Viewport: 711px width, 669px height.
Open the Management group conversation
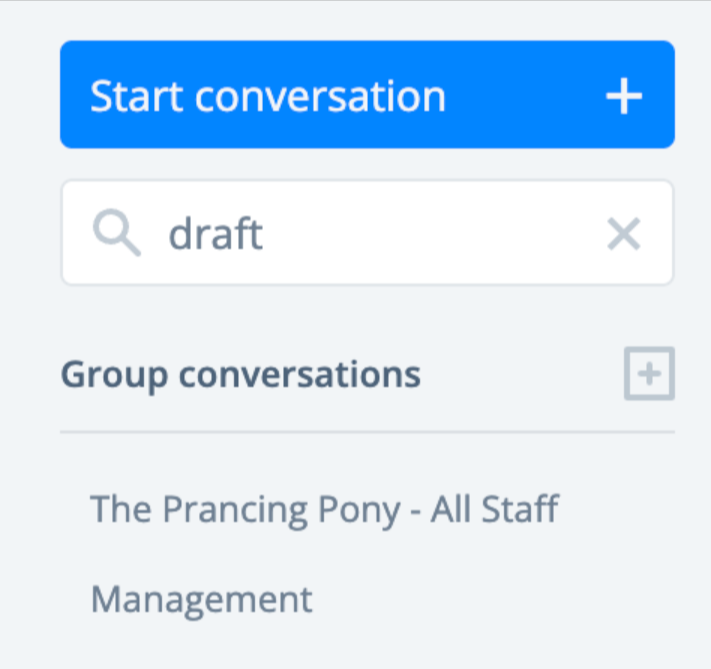(202, 600)
